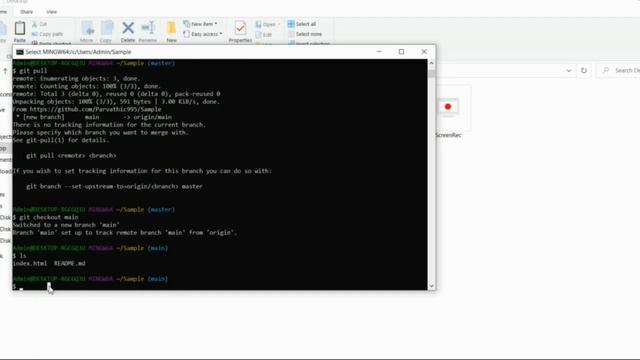Open the New item dropdown
640x360 pixels.
200,24
